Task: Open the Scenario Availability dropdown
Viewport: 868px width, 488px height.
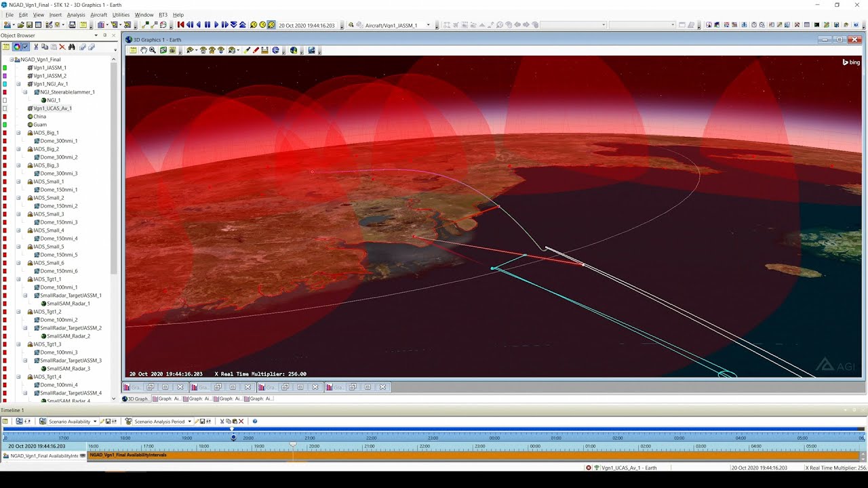Action: (x=94, y=422)
